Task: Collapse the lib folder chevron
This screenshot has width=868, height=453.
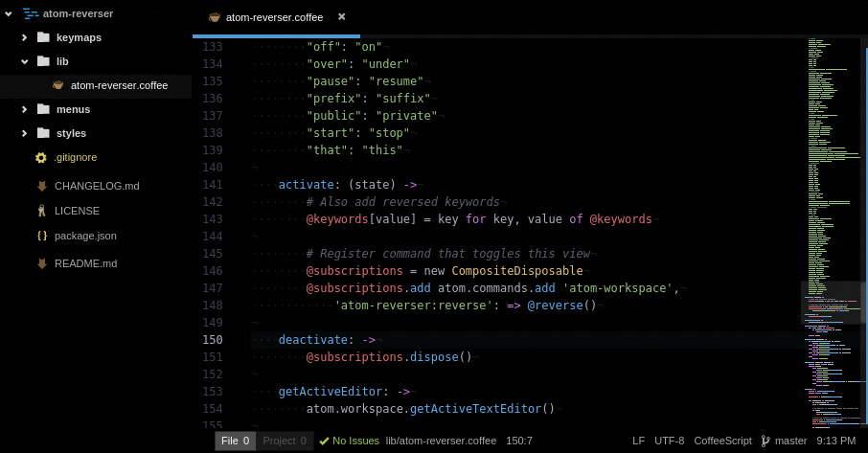Action: [x=24, y=61]
